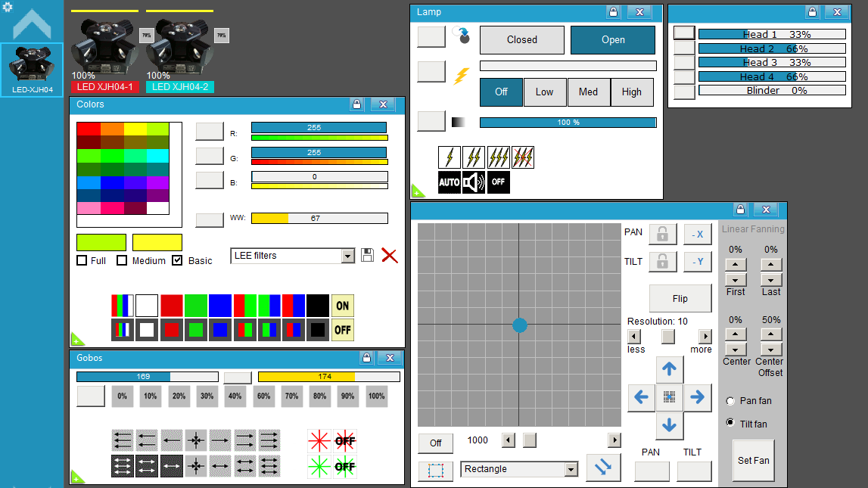This screenshot has height=488, width=868.
Task: Click Resolution 'less' left arrow
Action: 634,337
